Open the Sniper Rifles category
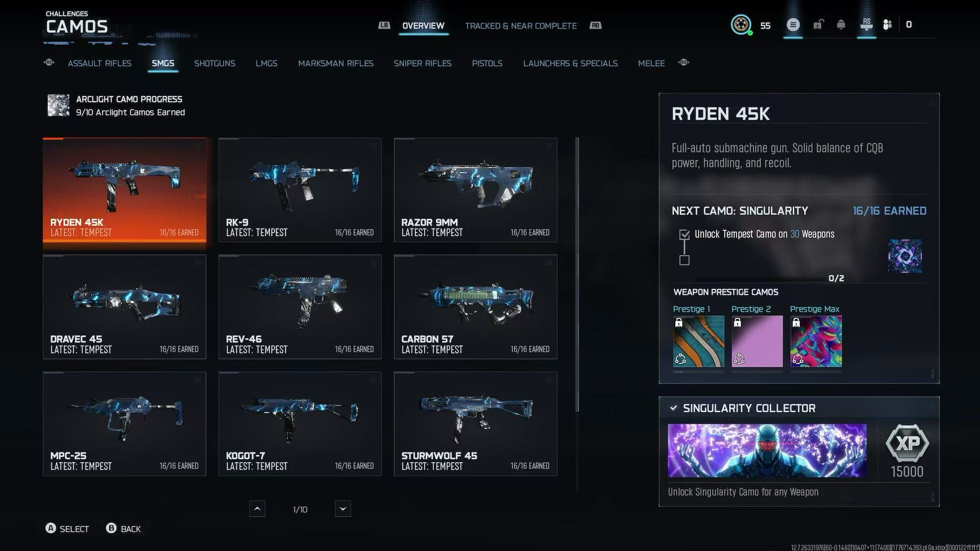980x551 pixels. 423,63
